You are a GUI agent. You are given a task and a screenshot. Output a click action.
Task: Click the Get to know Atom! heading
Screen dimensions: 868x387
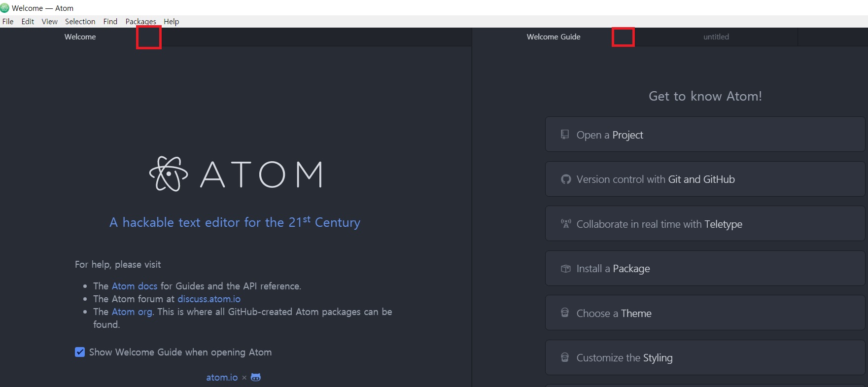705,96
